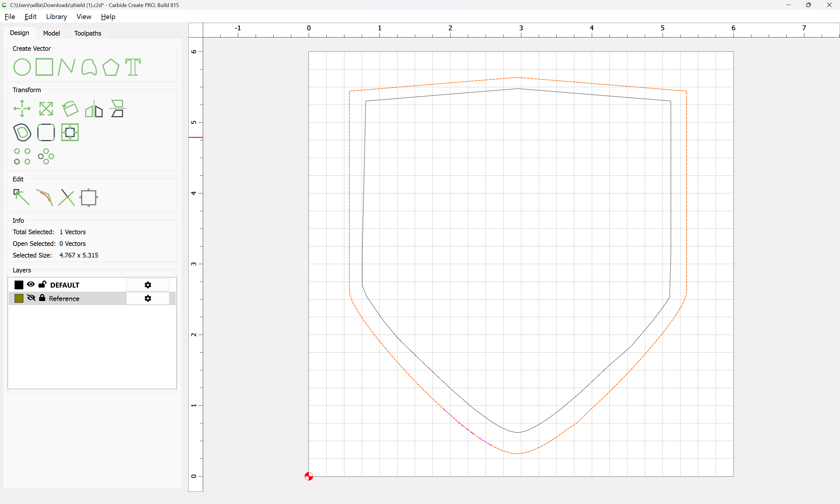The width and height of the screenshot is (840, 504).
Task: Activate the Node edit tool
Action: coord(21,197)
